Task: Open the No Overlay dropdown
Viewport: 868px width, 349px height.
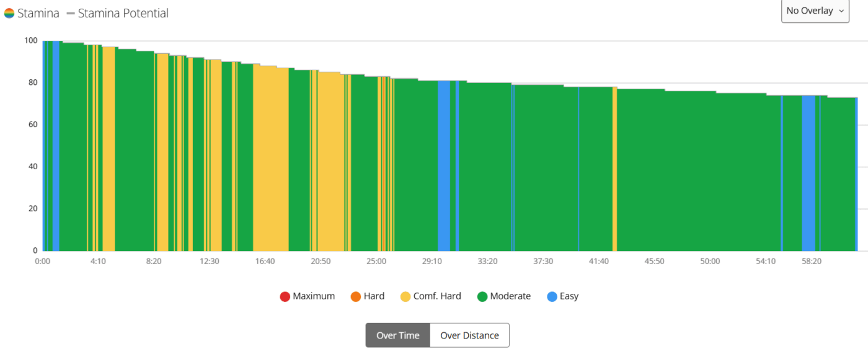Action: point(815,11)
